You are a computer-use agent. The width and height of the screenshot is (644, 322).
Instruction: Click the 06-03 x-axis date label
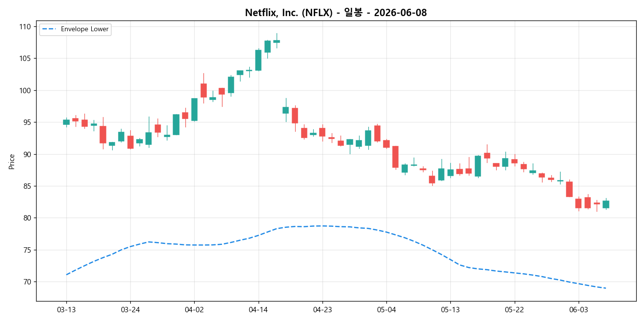pos(578,310)
